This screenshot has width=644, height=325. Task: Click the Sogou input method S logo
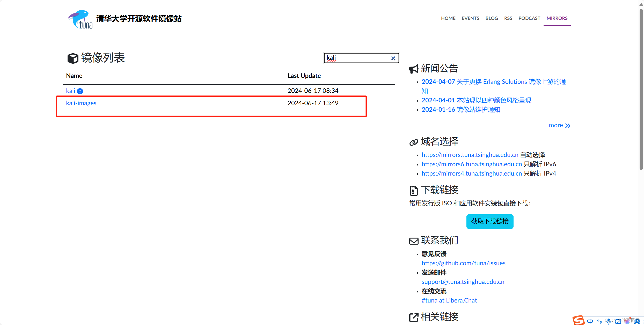pos(579,320)
